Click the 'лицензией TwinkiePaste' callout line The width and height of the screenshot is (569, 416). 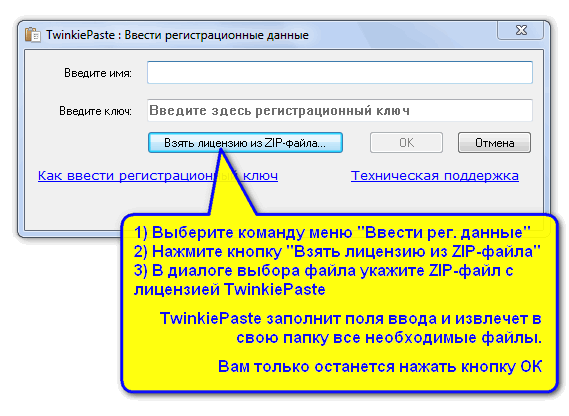(x=229, y=289)
